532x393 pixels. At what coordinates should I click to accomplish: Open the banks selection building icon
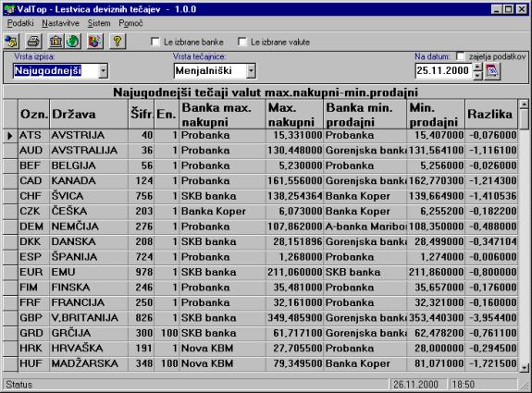coord(56,42)
